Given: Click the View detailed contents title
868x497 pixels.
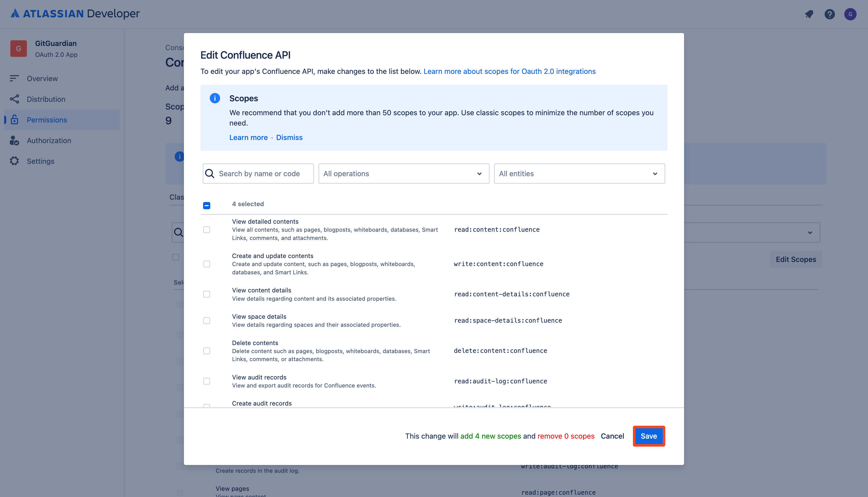Looking at the screenshot, I should pyautogui.click(x=265, y=221).
